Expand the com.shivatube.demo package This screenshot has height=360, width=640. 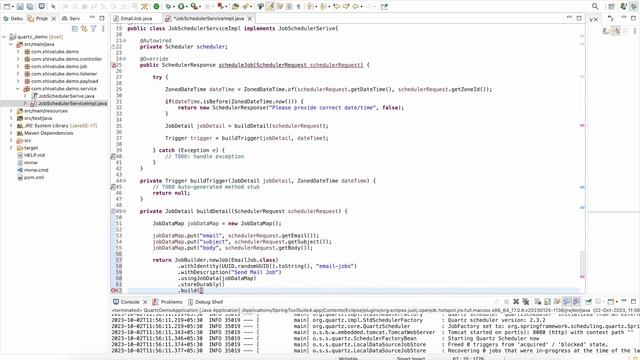(18, 52)
